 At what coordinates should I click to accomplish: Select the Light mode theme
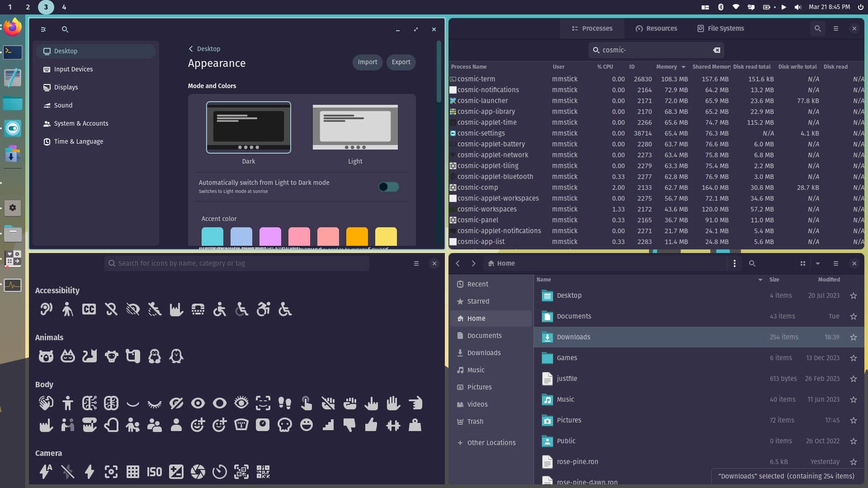355,127
